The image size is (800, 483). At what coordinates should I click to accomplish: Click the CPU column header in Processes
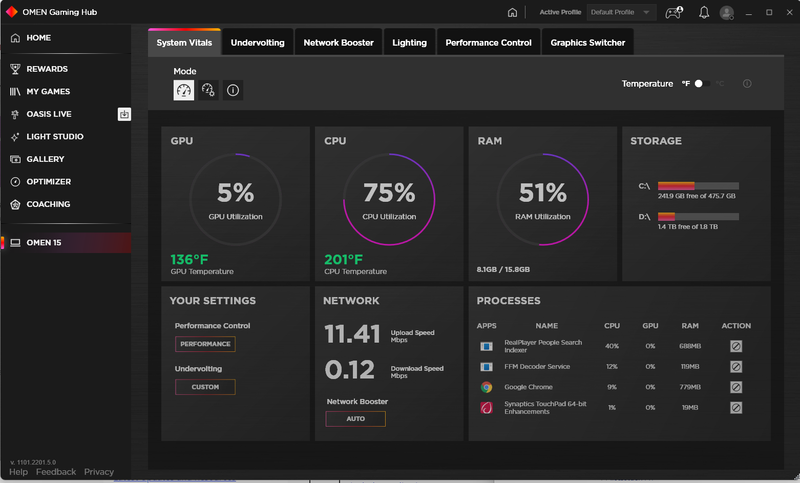coord(612,326)
